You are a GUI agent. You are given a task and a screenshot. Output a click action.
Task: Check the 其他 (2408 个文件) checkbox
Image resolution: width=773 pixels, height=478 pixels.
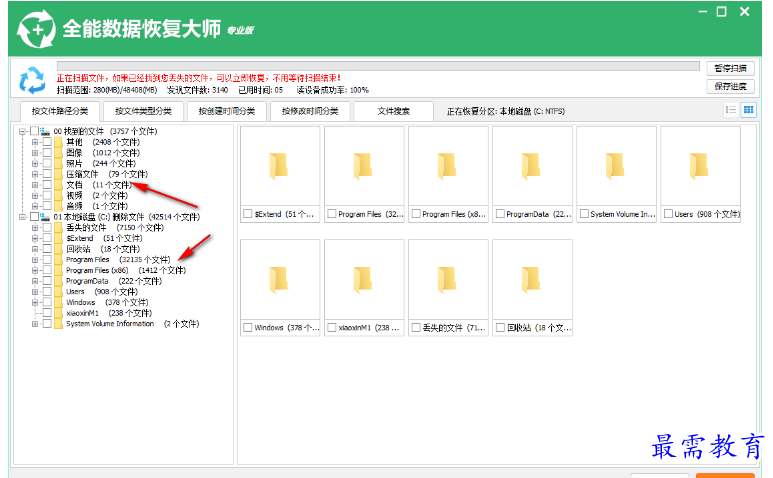47,142
